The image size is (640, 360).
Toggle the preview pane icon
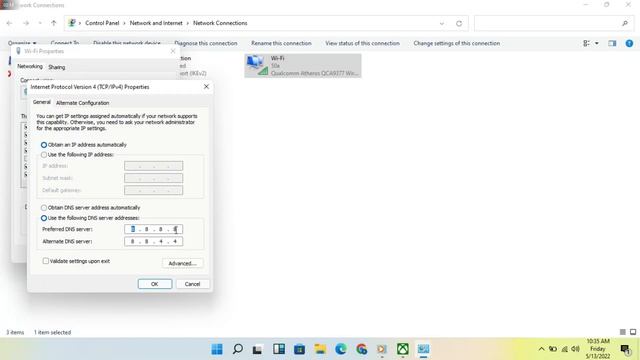(612, 43)
